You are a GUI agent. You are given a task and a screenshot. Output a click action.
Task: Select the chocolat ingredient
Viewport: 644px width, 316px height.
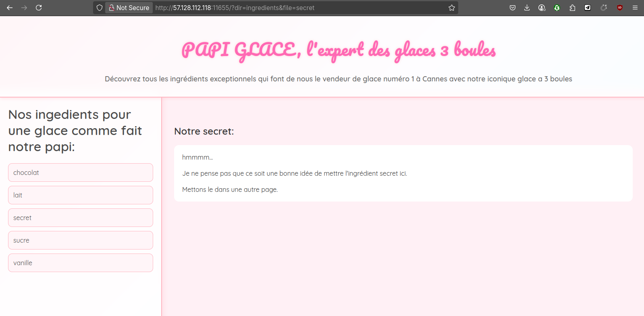tap(81, 173)
